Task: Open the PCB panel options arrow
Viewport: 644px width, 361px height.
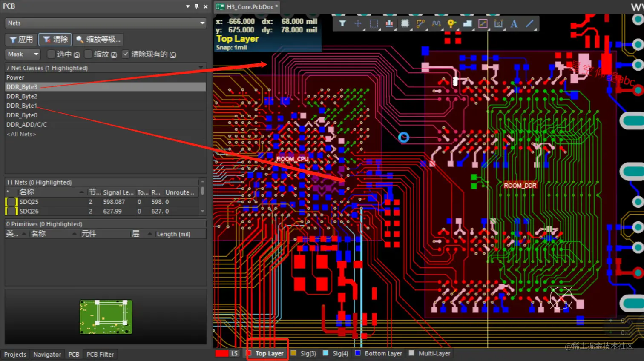Action: 188,6
